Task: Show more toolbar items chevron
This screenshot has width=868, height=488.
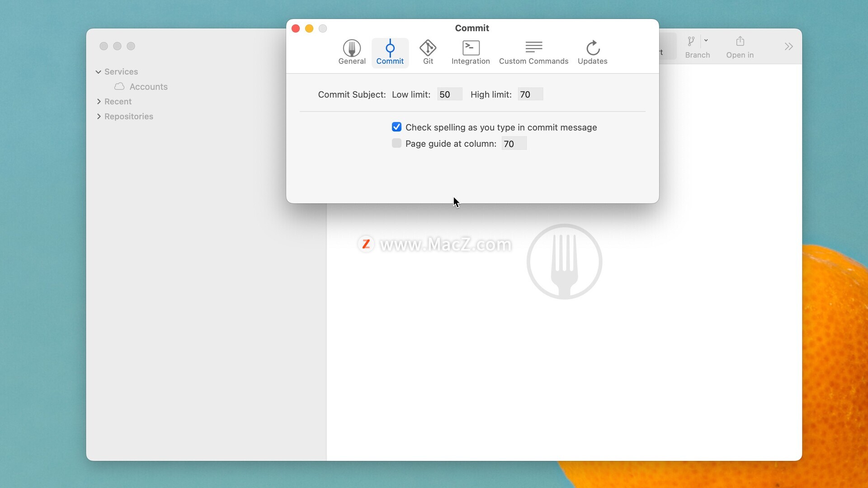Action: click(x=789, y=47)
